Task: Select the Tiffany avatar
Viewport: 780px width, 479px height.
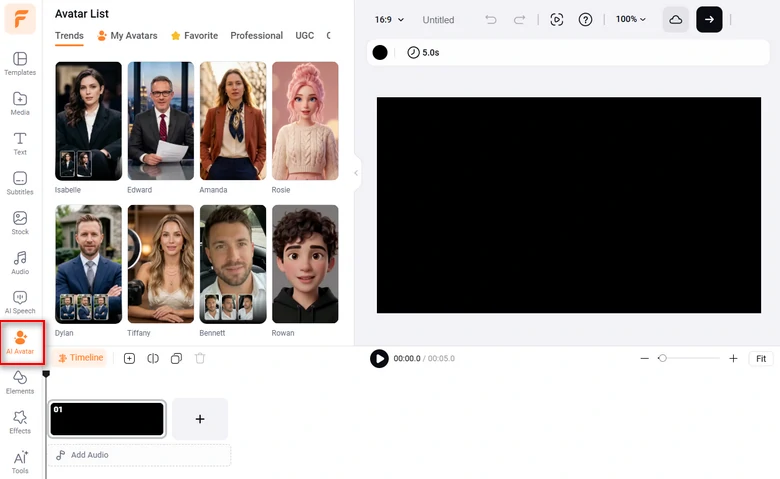Action: coord(161,264)
